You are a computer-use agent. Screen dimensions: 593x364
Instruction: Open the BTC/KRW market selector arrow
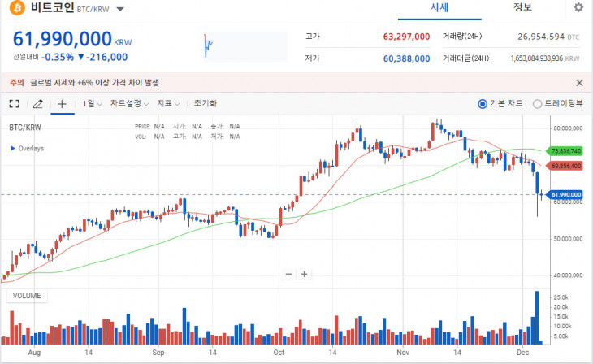click(x=120, y=10)
